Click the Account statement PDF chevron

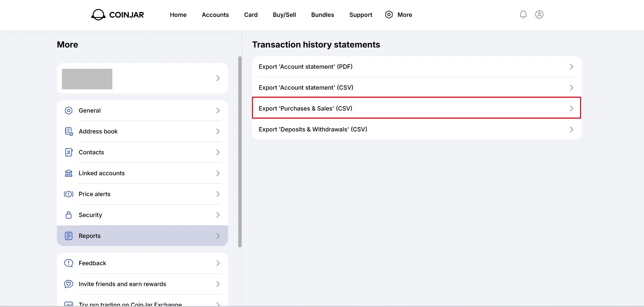point(571,67)
